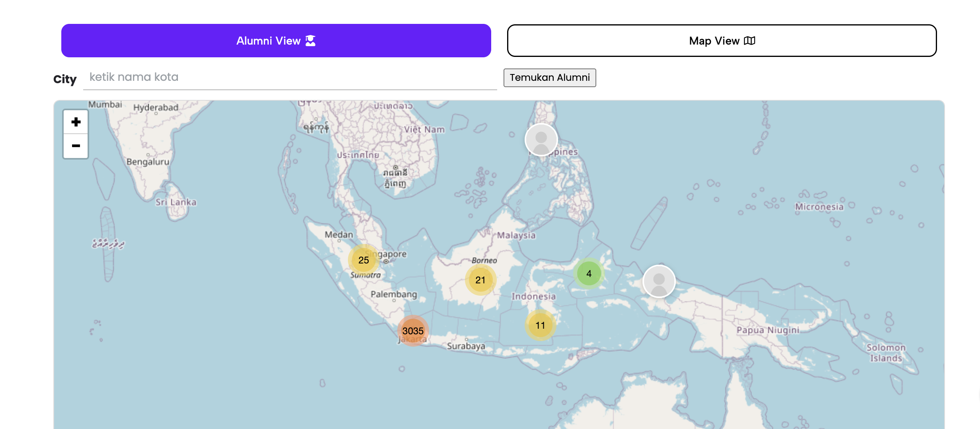Expand the 11 cluster in the south
The width and height of the screenshot is (980, 429).
(x=540, y=325)
